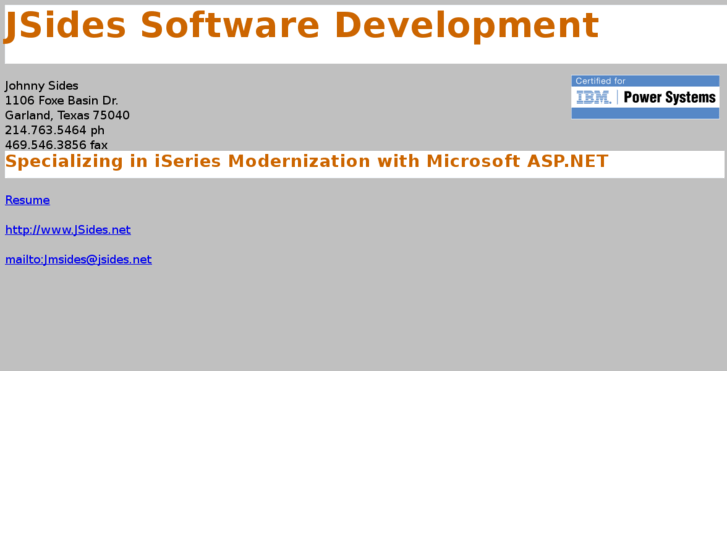Visit the http://www.JSides.net link
The height and width of the screenshot is (545, 727).
point(67,230)
